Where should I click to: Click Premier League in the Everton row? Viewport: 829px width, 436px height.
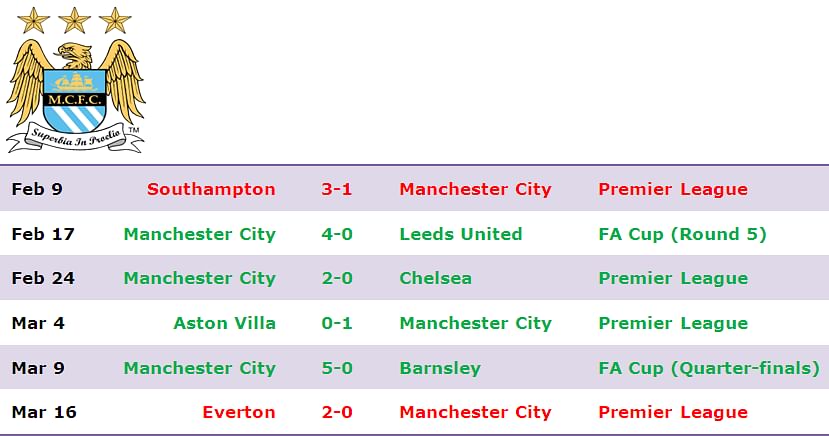coord(673,412)
